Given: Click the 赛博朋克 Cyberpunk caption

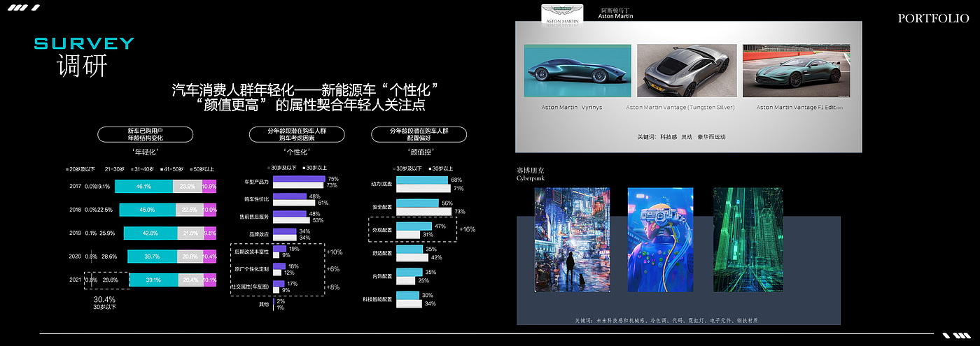Looking at the screenshot, I should coord(531,174).
